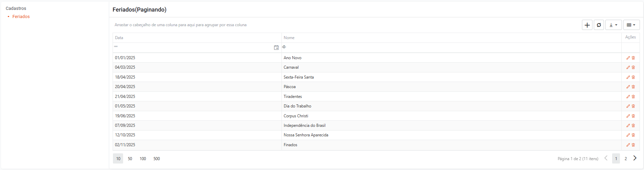This screenshot has width=644, height=170.
Task: Set page size to 500
Action: pos(157,159)
